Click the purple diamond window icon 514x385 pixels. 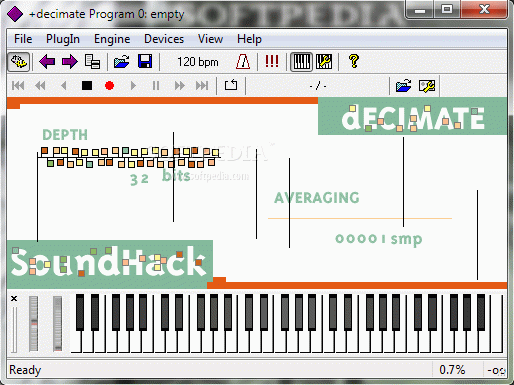15,14
